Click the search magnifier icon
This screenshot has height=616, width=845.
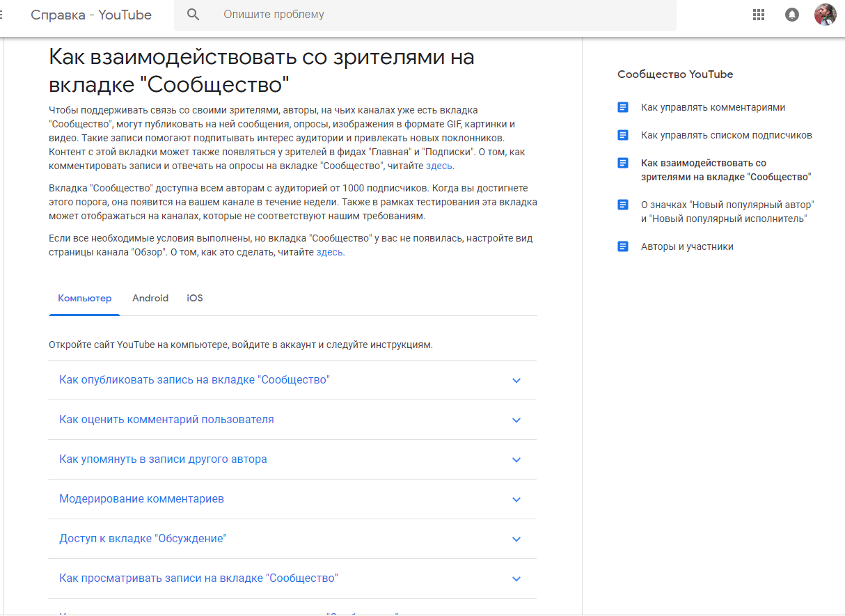click(x=194, y=15)
